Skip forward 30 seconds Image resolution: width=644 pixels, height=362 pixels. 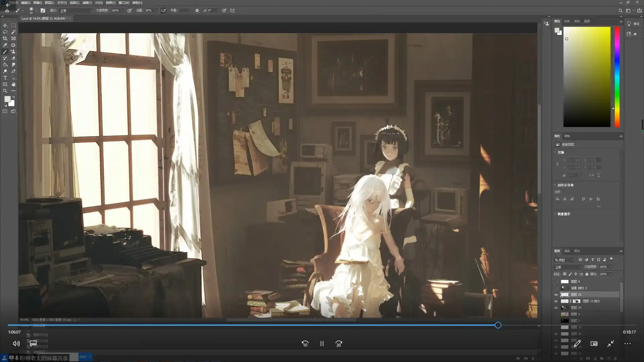click(x=338, y=344)
